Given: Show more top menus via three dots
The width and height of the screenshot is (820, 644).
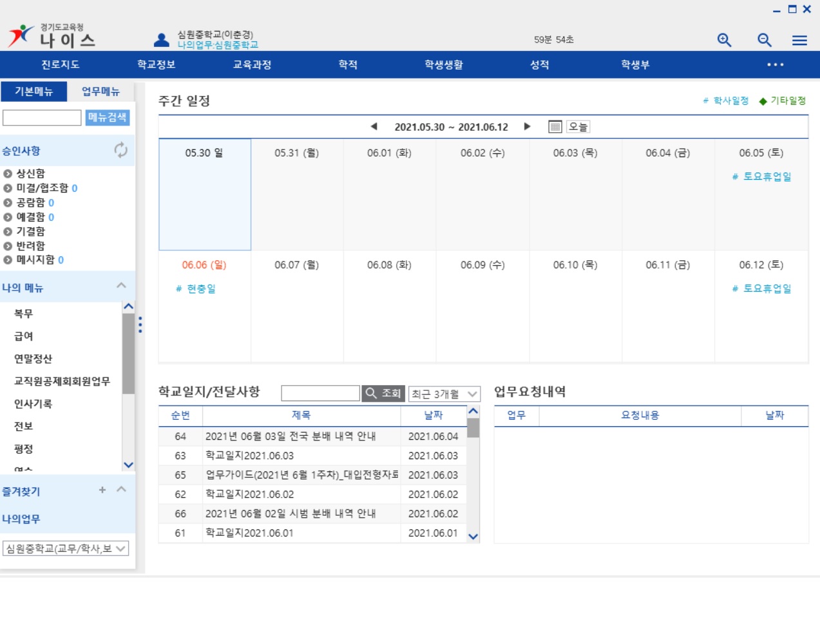Looking at the screenshot, I should tap(776, 64).
